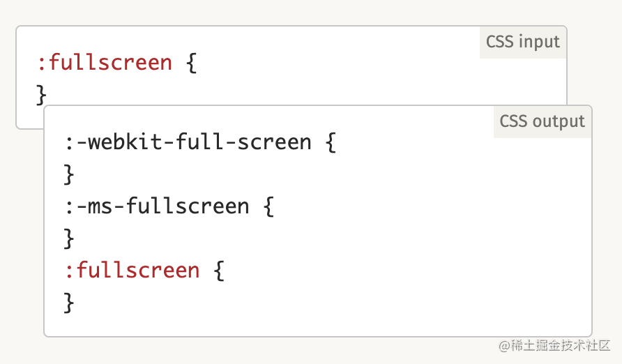Click the red :fullscreen selector in input
622x364 pixels.
coord(105,63)
